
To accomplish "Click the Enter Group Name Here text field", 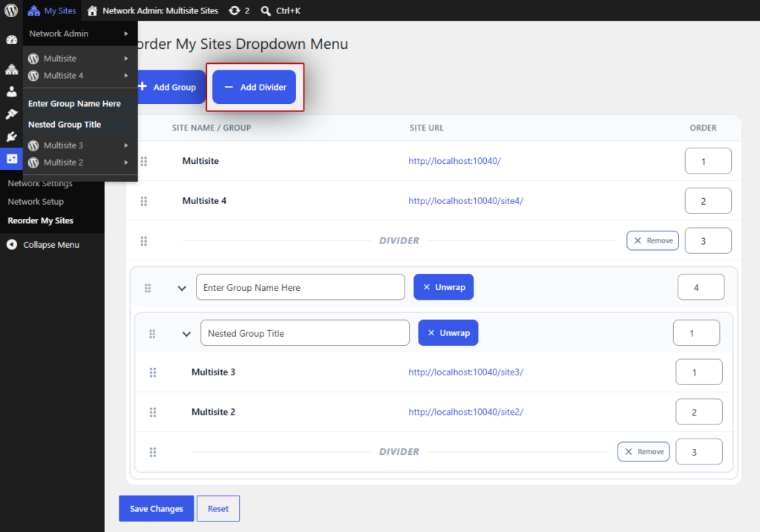I will (301, 287).
